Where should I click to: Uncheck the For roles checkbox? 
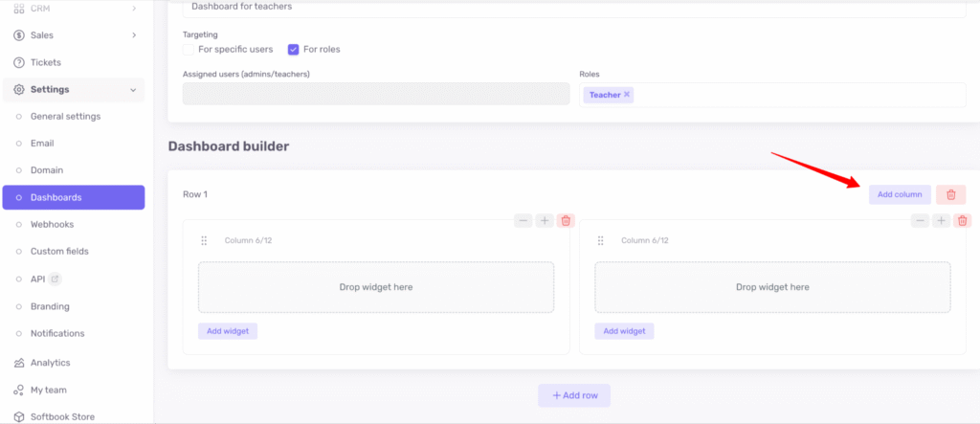(294, 49)
